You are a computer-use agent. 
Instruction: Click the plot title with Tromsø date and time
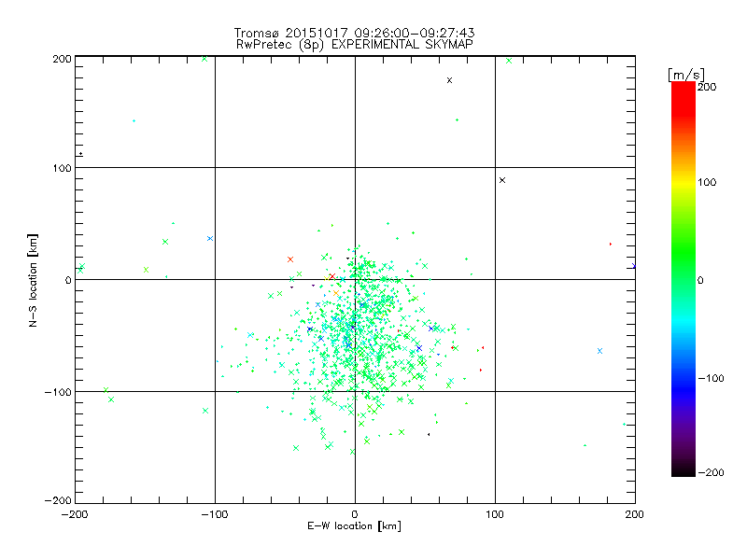coord(354,33)
